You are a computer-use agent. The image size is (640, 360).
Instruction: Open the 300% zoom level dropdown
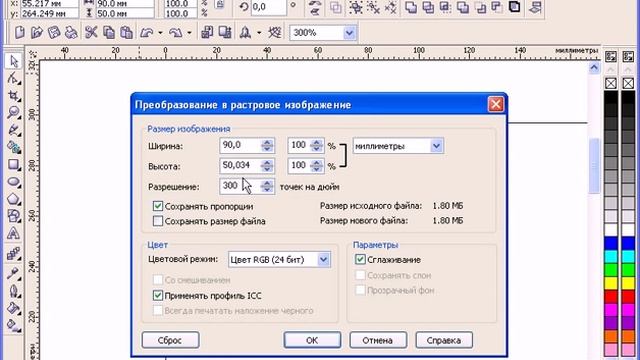coord(349,33)
